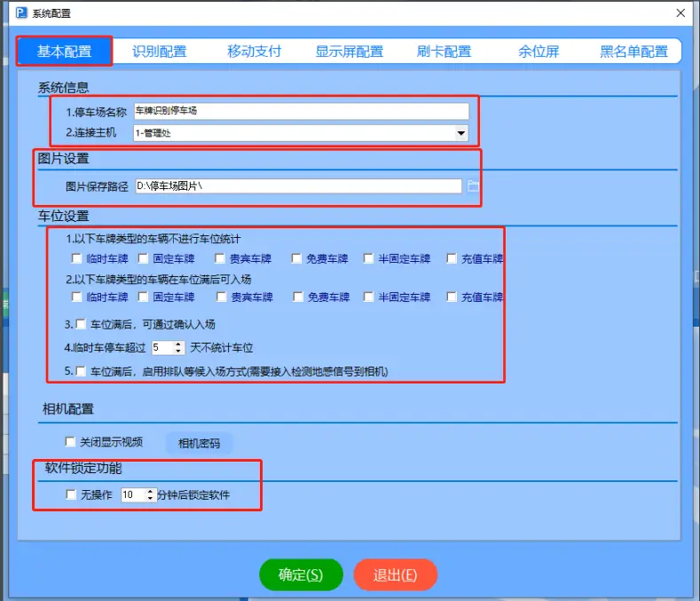Check 半固定车牌 under 车位满后可入场
Image resolution: width=700 pixels, height=601 pixels.
click(x=368, y=297)
